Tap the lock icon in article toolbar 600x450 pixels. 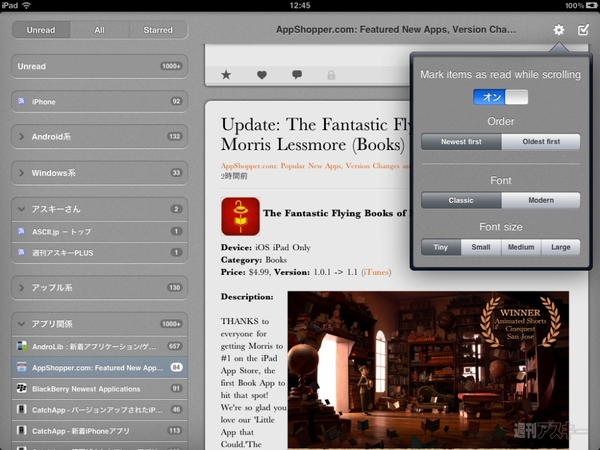tap(331, 75)
